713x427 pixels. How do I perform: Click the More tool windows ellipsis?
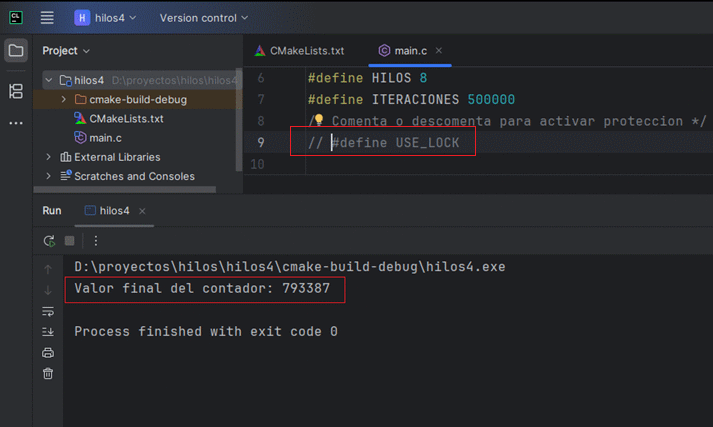[15, 123]
